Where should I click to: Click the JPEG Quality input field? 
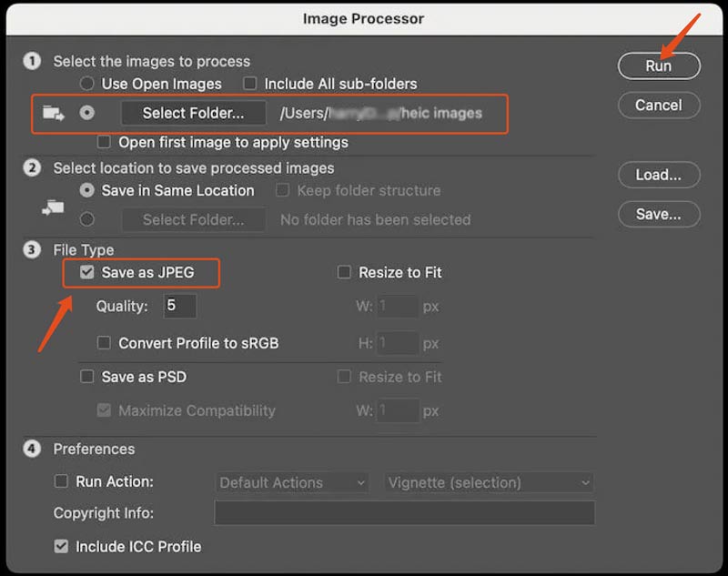coord(180,306)
